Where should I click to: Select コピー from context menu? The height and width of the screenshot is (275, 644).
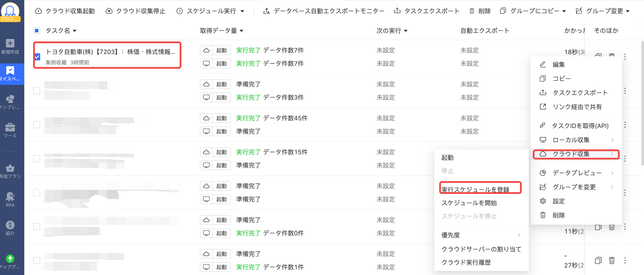pos(576,79)
